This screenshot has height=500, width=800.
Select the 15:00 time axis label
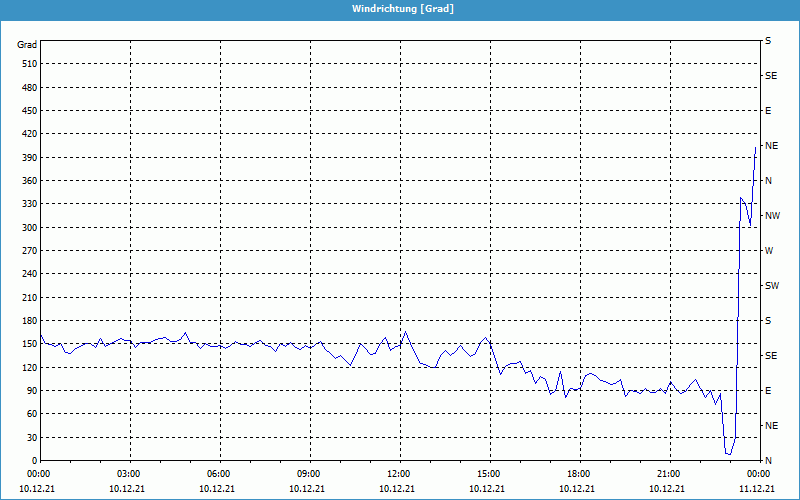[x=489, y=474]
